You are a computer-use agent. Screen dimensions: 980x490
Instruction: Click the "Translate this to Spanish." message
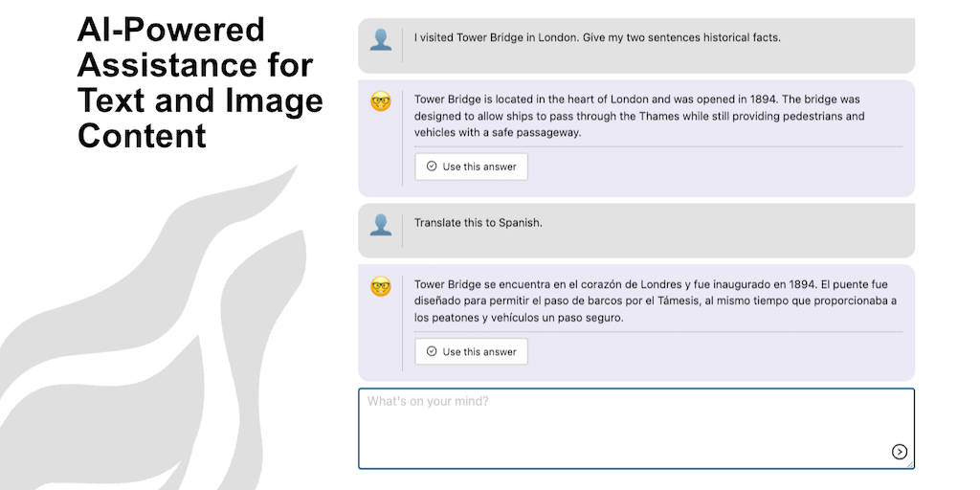click(478, 223)
